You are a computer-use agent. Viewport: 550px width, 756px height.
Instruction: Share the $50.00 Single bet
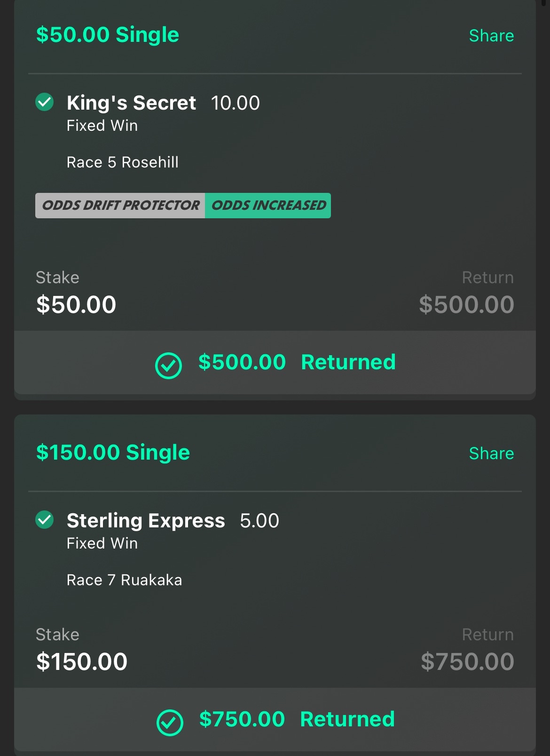[x=491, y=36]
